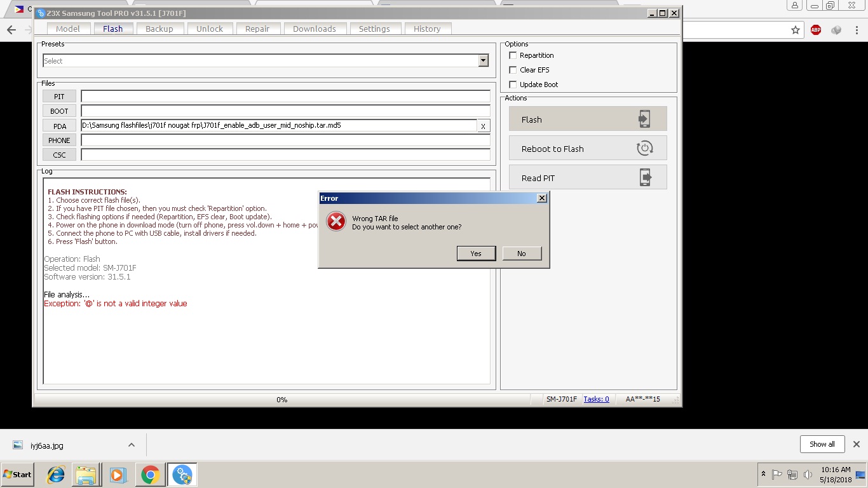Click the 'Selected model: SM-J701F' log line
This screenshot has width=868, height=488.
tap(90, 268)
